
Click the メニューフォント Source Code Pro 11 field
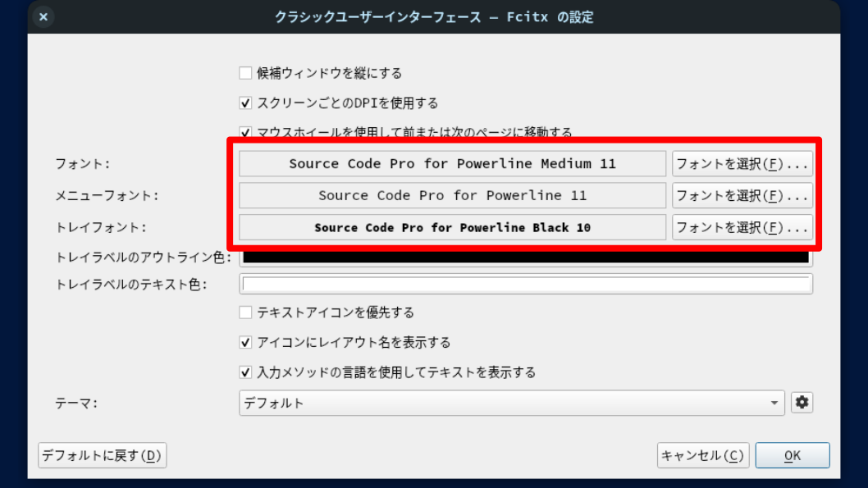pos(452,195)
